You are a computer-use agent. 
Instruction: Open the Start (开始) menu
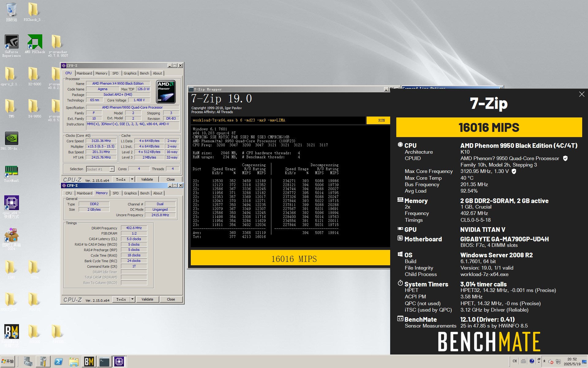pyautogui.click(x=8, y=362)
